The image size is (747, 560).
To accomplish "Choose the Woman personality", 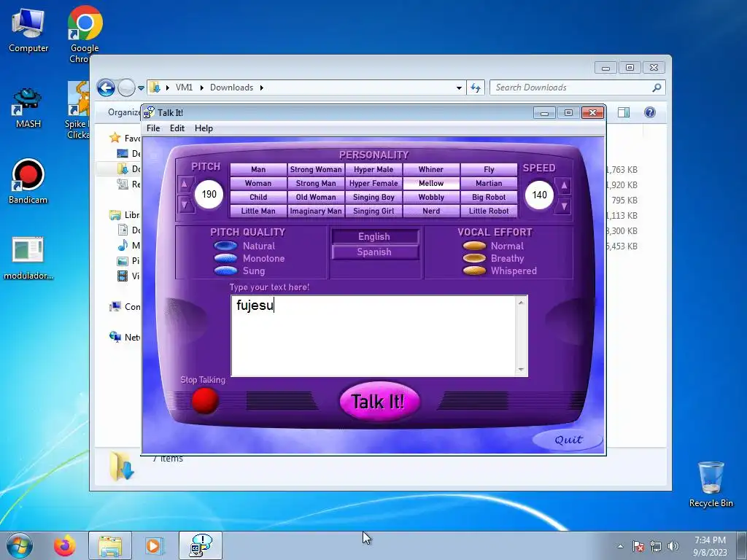I will click(258, 183).
